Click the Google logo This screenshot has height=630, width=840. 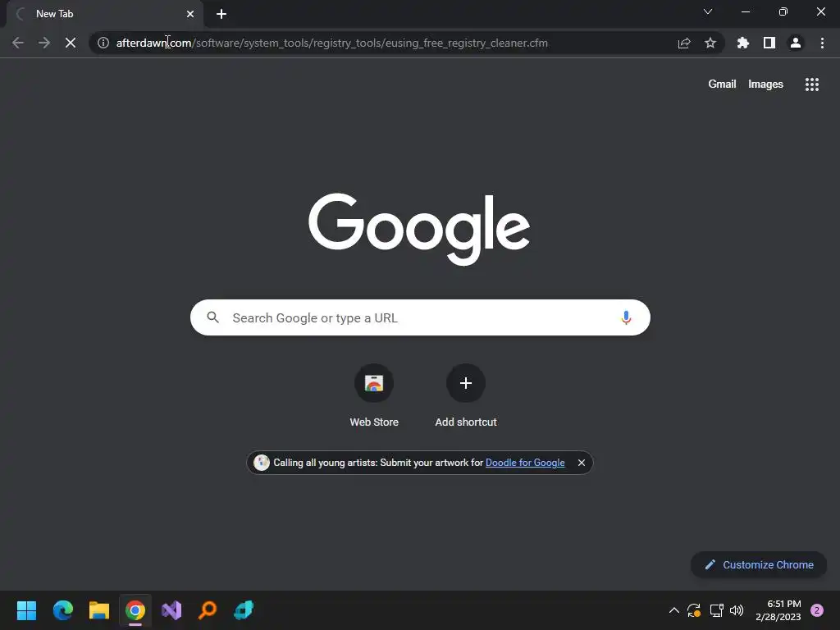click(419, 229)
